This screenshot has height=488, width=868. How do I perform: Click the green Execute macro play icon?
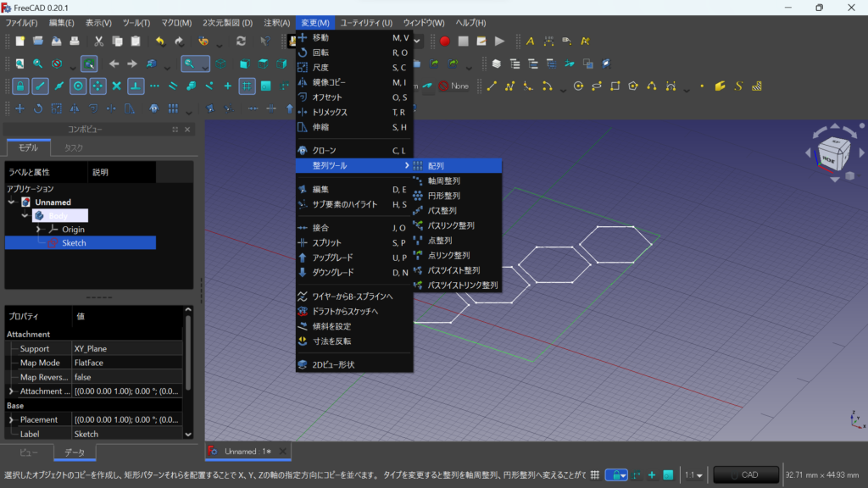pyautogui.click(x=499, y=41)
